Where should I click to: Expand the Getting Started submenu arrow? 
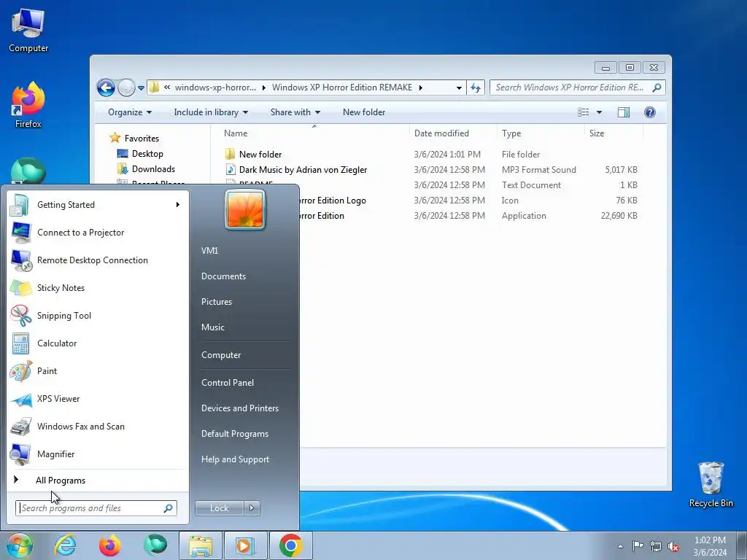click(x=177, y=205)
